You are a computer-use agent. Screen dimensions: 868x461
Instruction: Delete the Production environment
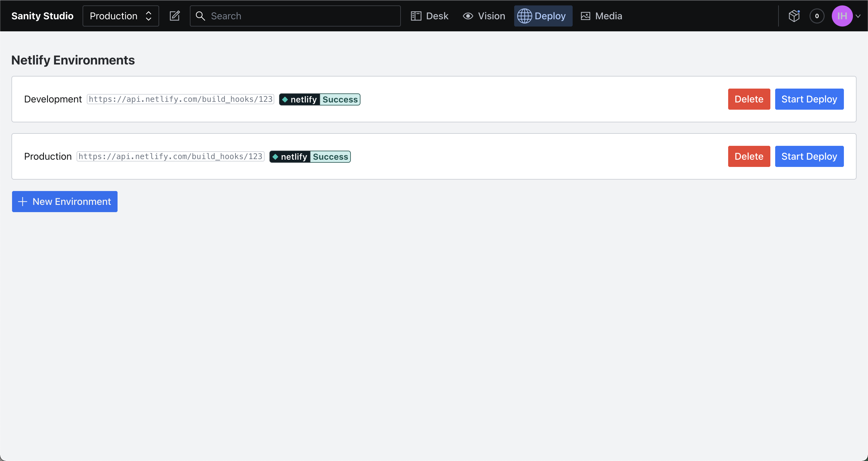(749, 156)
